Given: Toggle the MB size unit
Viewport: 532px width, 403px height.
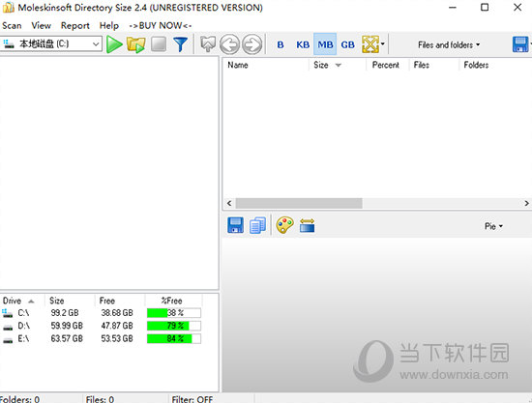Looking at the screenshot, I should pyautogui.click(x=325, y=44).
